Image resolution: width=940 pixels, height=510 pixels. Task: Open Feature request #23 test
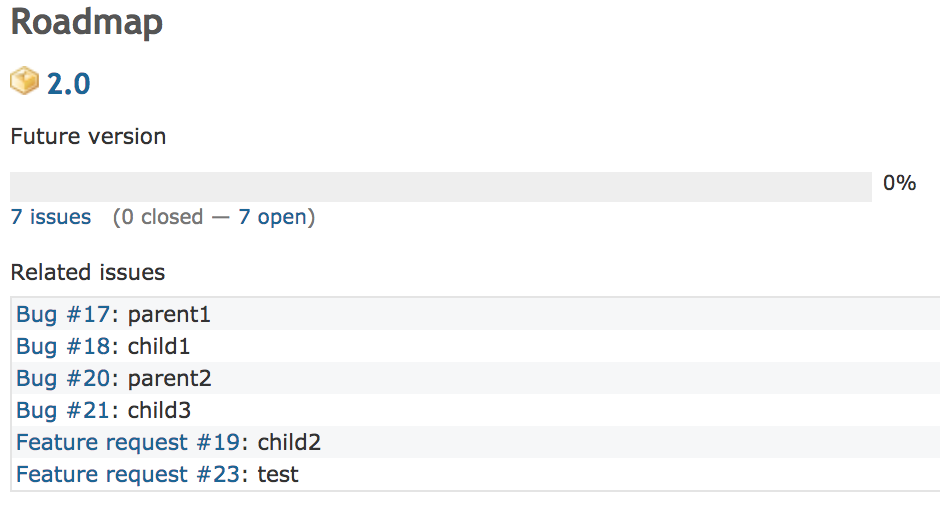click(128, 474)
